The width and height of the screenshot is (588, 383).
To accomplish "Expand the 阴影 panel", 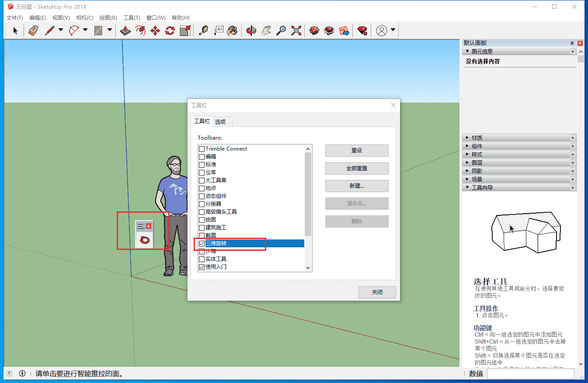I will pos(467,171).
